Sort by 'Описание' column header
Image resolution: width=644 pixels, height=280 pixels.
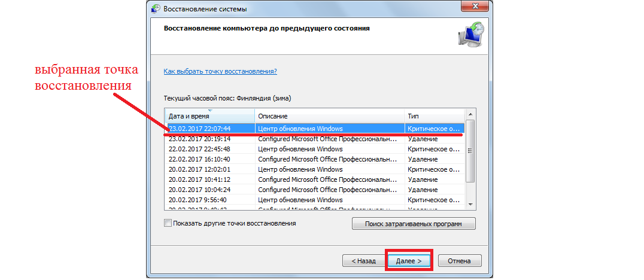[x=329, y=115]
